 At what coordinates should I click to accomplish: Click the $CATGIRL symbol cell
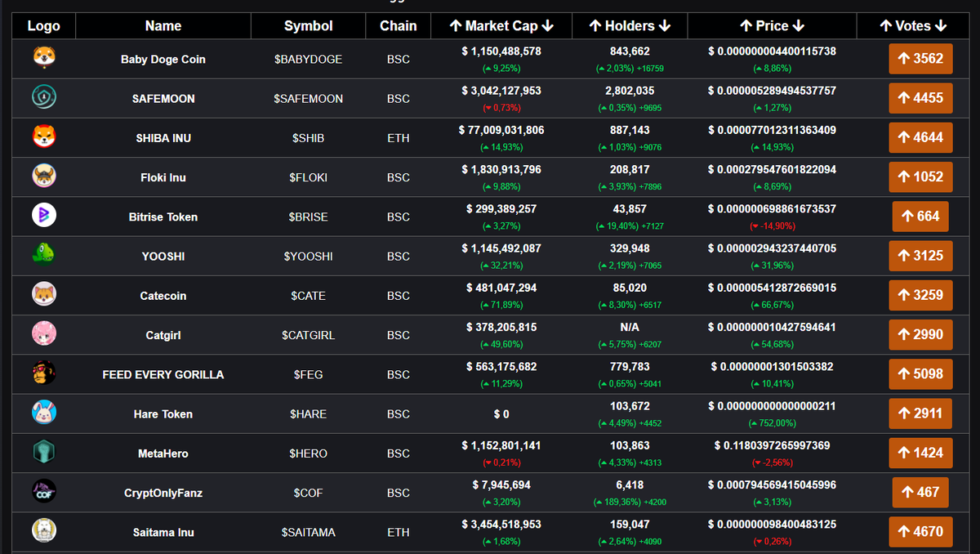[308, 335]
